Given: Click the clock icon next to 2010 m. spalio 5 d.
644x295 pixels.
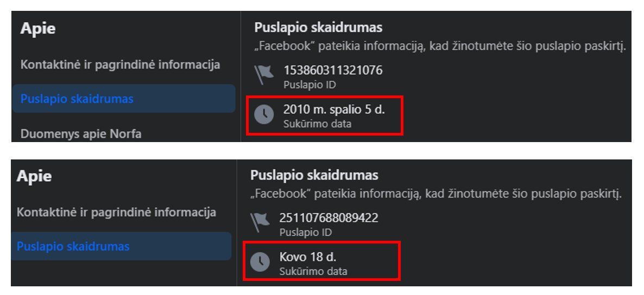Looking at the screenshot, I should [x=264, y=114].
